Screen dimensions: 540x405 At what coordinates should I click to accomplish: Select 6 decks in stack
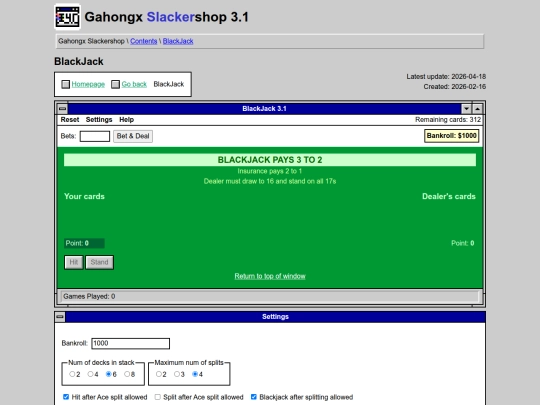tap(108, 374)
